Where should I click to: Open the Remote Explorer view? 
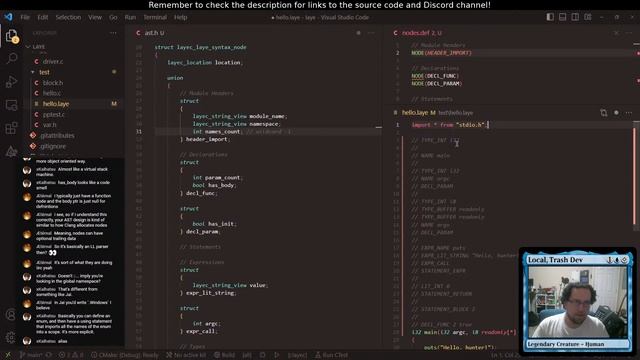(x=12, y=105)
